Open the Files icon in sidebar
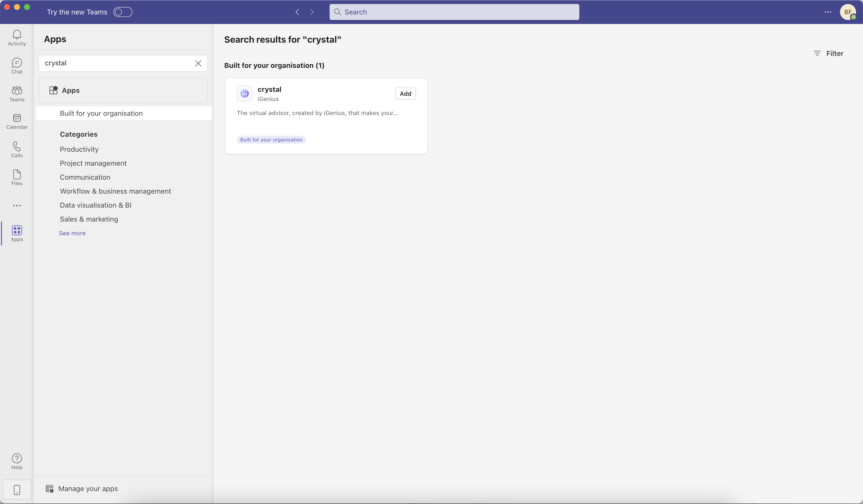The height and width of the screenshot is (504, 863). [17, 178]
